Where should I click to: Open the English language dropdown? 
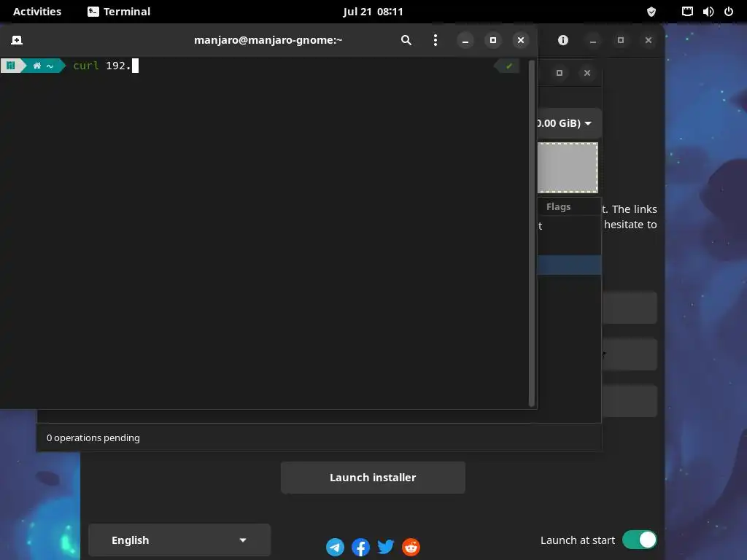click(179, 540)
